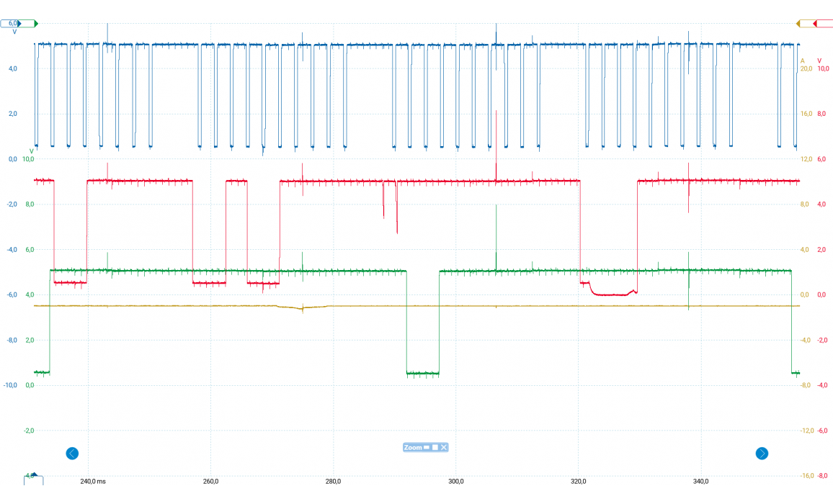Close the Zoom overview panel
The width and height of the screenshot is (833, 504).
444,448
